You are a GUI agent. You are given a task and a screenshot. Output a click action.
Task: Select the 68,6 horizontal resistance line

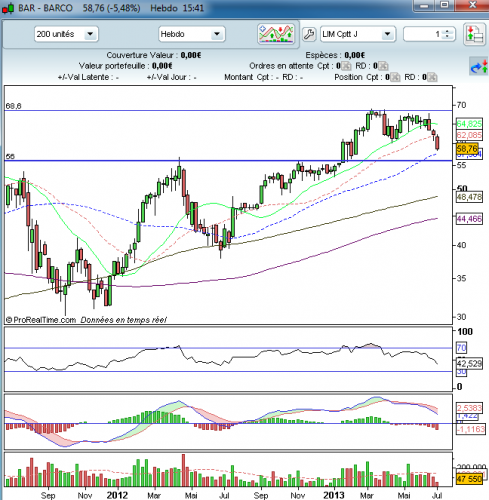coord(228,110)
